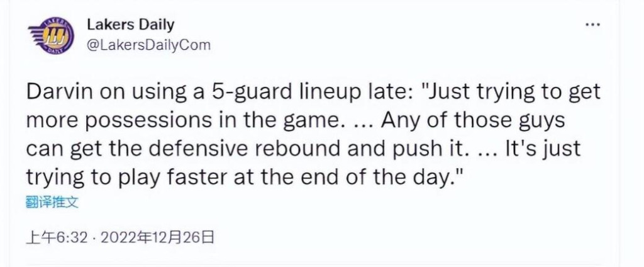Click the "defensive rebound" words in tweet
The width and height of the screenshot is (644, 267).
pyautogui.click(x=245, y=149)
